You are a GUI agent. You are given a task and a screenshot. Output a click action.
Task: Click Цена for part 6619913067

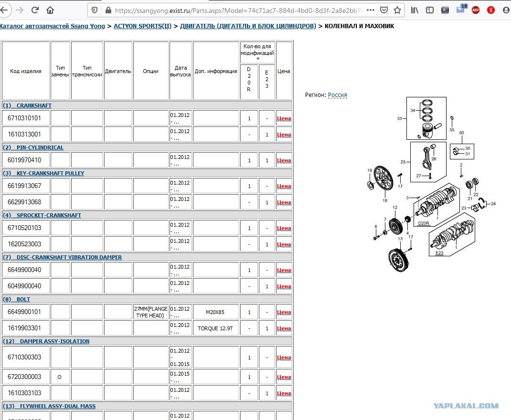284,186
